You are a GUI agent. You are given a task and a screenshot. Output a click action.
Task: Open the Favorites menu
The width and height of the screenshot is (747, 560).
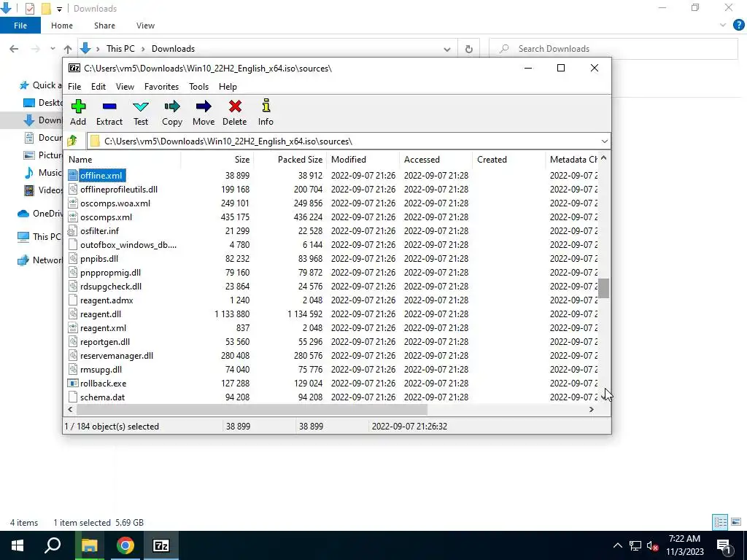[x=161, y=87]
